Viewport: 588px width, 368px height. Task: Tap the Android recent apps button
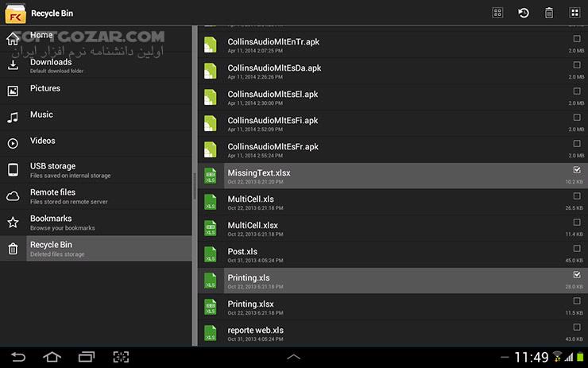click(87, 357)
